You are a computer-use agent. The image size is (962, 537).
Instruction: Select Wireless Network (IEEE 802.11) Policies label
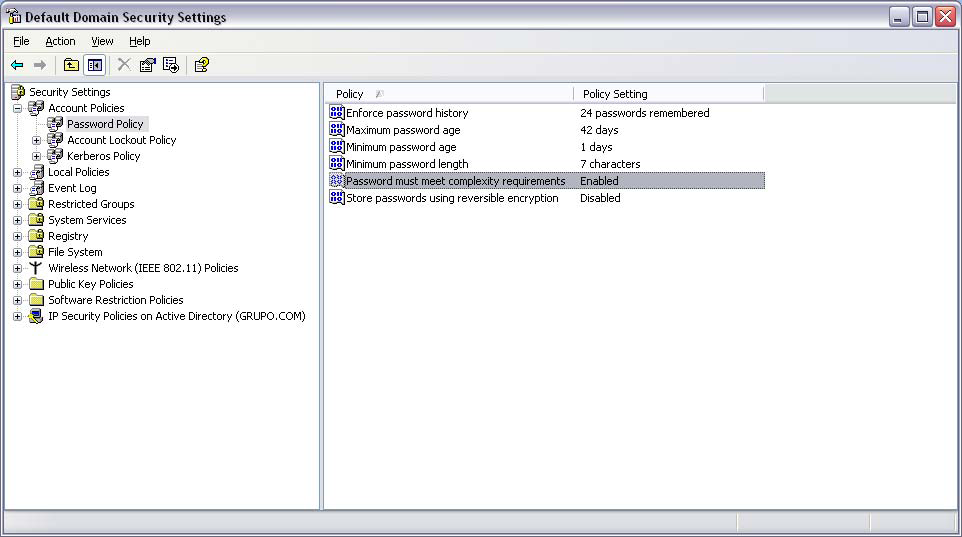coord(143,268)
